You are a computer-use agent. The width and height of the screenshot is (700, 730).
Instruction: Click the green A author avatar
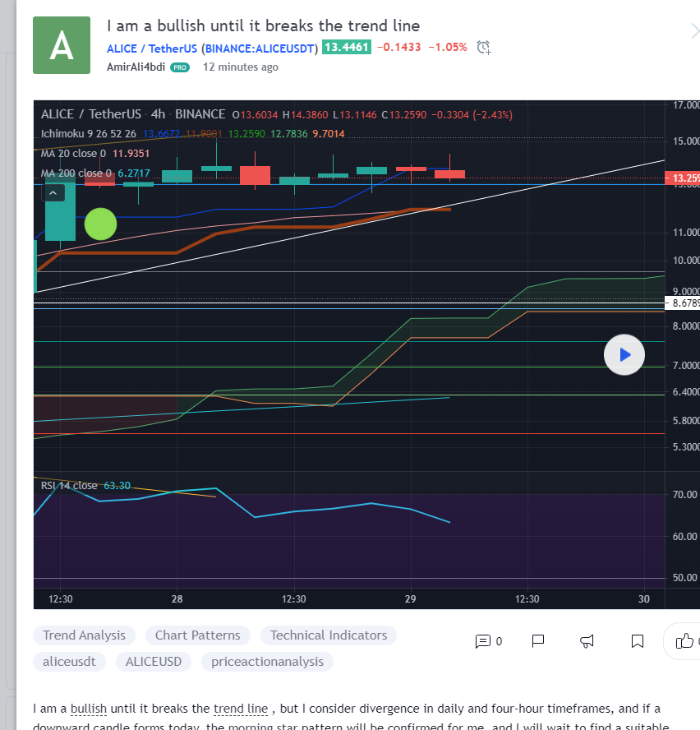click(62, 45)
